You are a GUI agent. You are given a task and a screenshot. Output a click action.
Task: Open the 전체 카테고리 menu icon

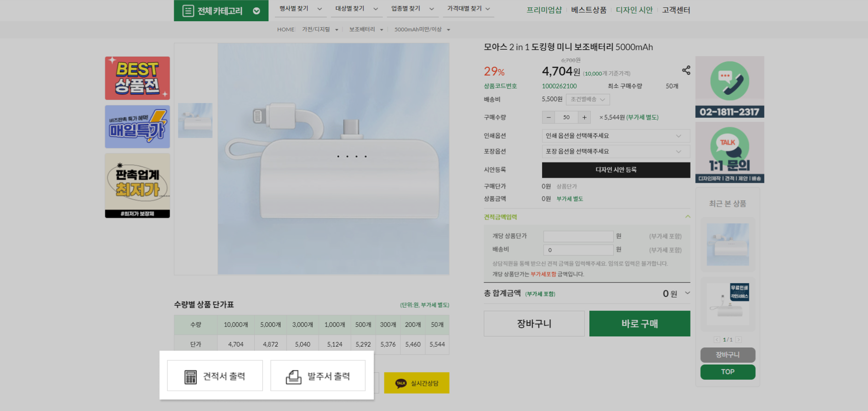point(188,11)
